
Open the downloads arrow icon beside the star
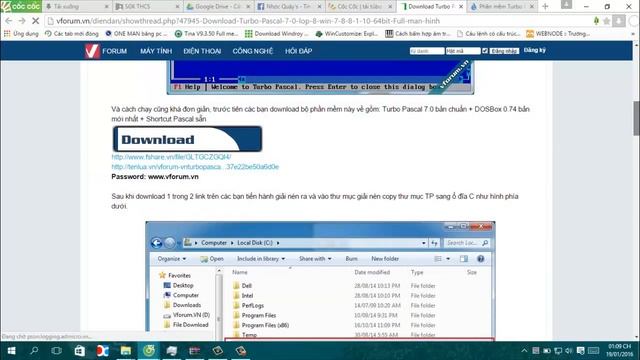[619, 21]
